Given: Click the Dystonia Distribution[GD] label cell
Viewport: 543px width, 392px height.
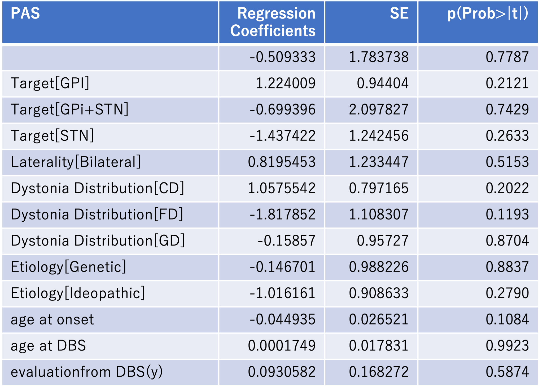Looking at the screenshot, I should (98, 240).
